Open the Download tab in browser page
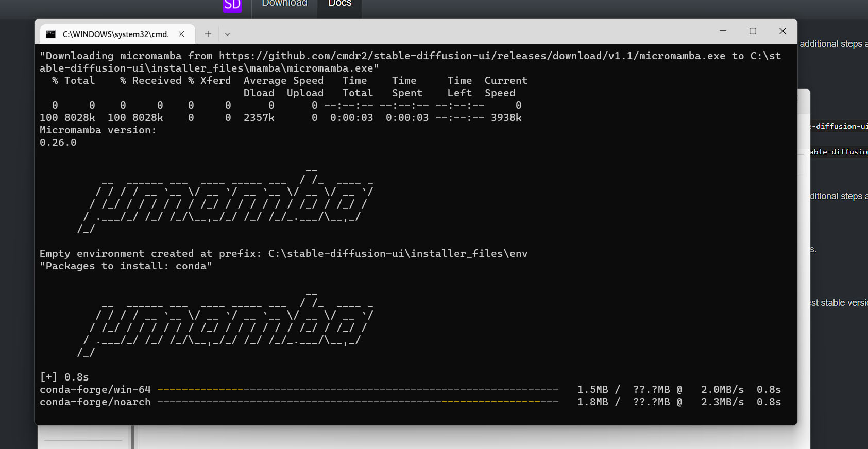 point(284,4)
